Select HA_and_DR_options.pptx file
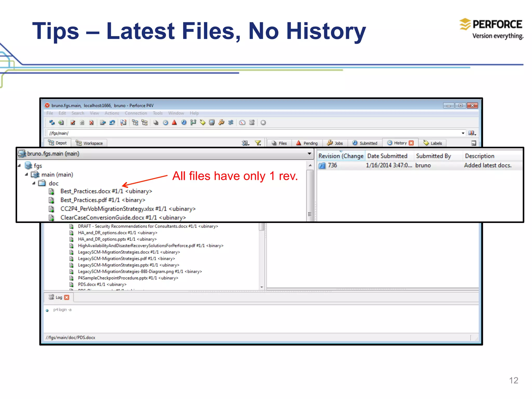Viewport: 532px width, 399px height. point(117,239)
